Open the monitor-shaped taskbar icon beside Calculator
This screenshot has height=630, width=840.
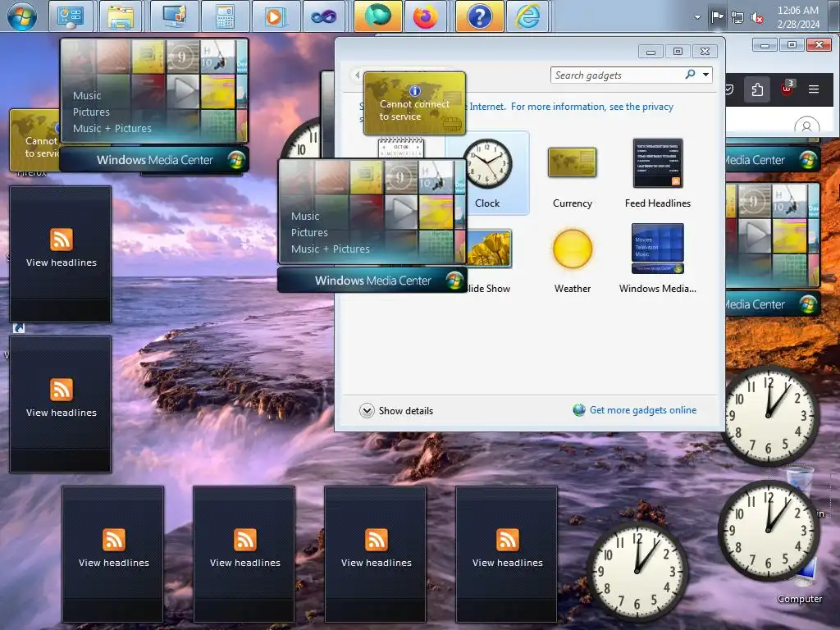(x=175, y=16)
